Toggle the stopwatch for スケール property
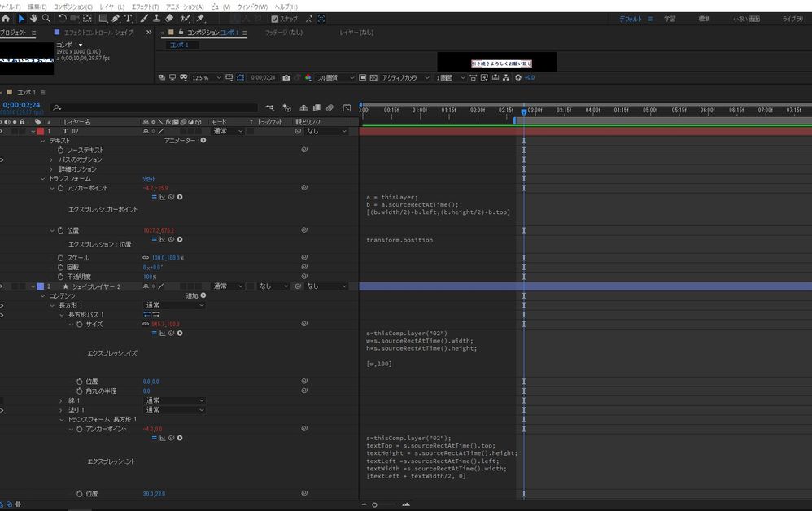This screenshot has width=812, height=511. coord(60,257)
